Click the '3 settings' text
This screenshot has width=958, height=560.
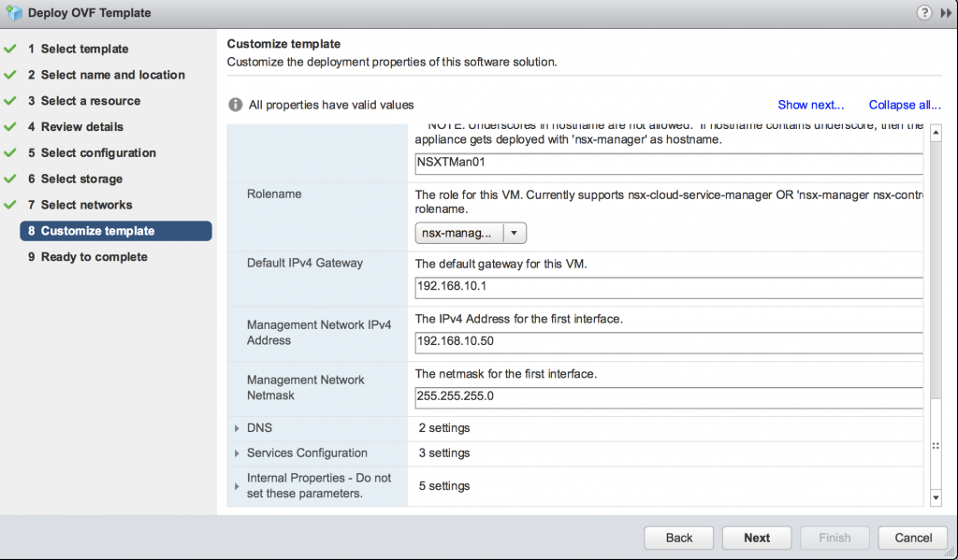pyautogui.click(x=444, y=453)
